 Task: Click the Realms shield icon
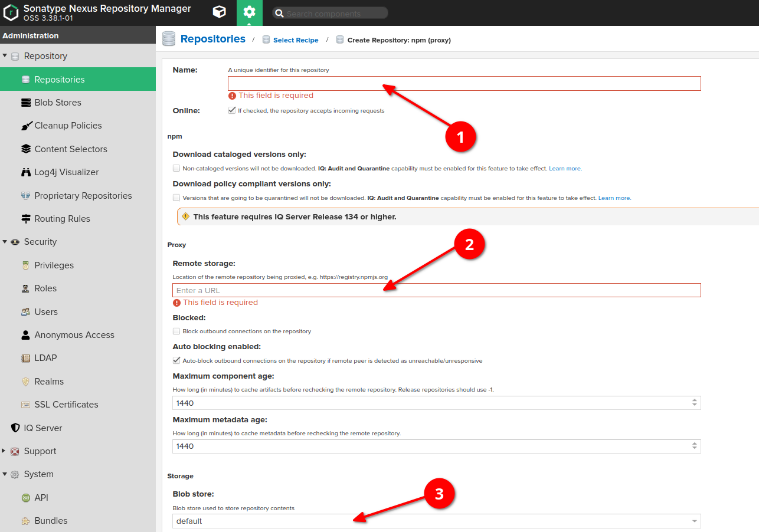25,382
